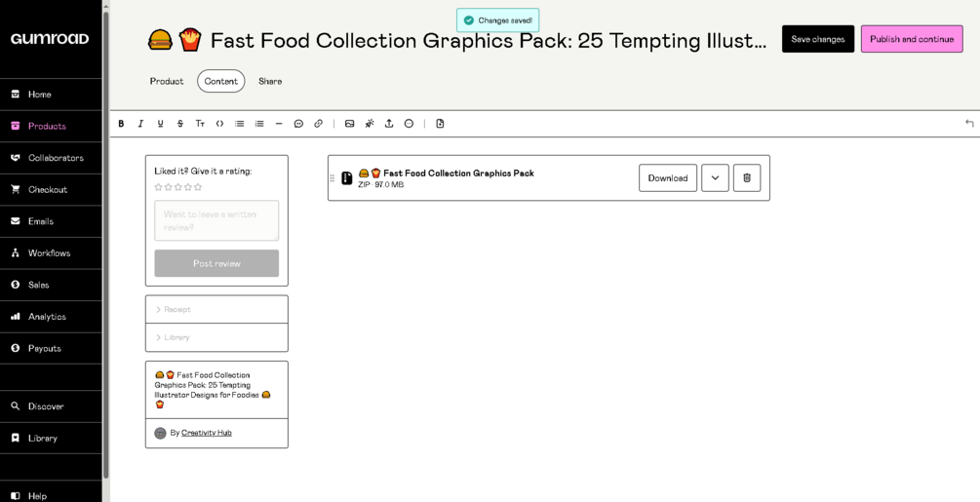980x502 pixels.
Task: Insert an image using the toolbar icon
Action: click(x=349, y=124)
